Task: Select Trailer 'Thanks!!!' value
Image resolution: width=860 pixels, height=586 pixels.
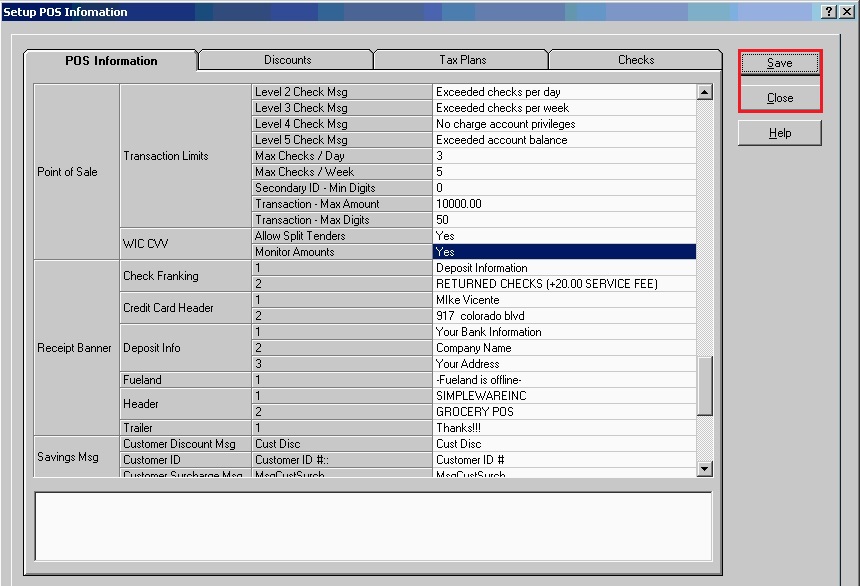Action: click(x=564, y=427)
